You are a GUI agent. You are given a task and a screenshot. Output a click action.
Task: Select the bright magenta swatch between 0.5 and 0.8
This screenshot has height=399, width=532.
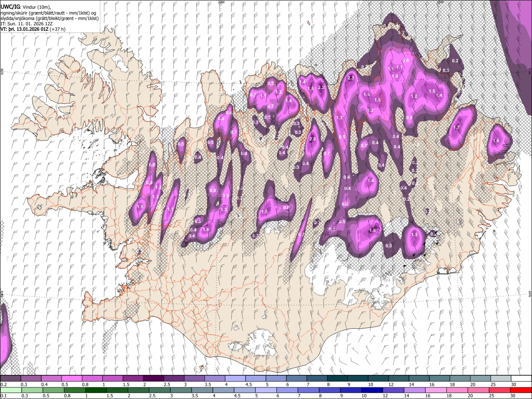[x=72, y=378]
